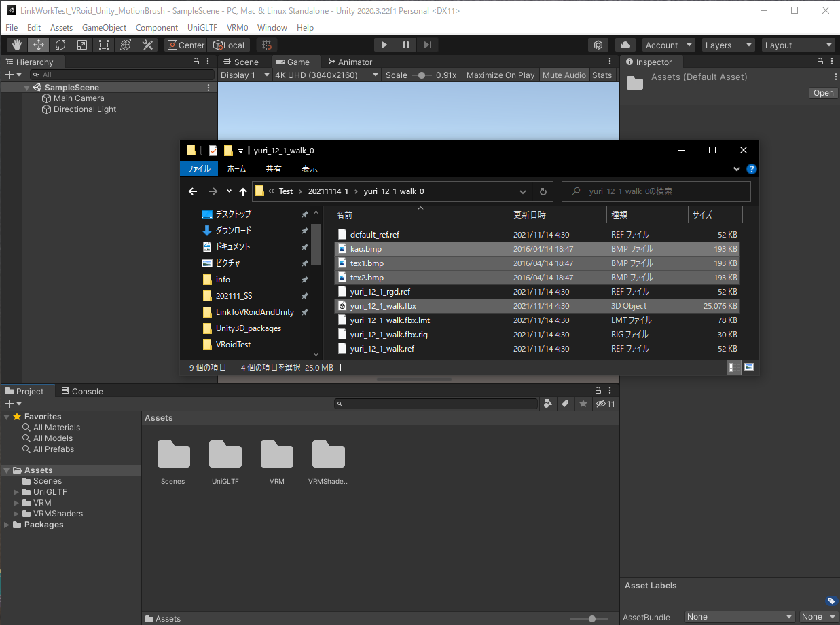The height and width of the screenshot is (625, 840).
Task: Select the Rotate tool
Action: point(60,45)
